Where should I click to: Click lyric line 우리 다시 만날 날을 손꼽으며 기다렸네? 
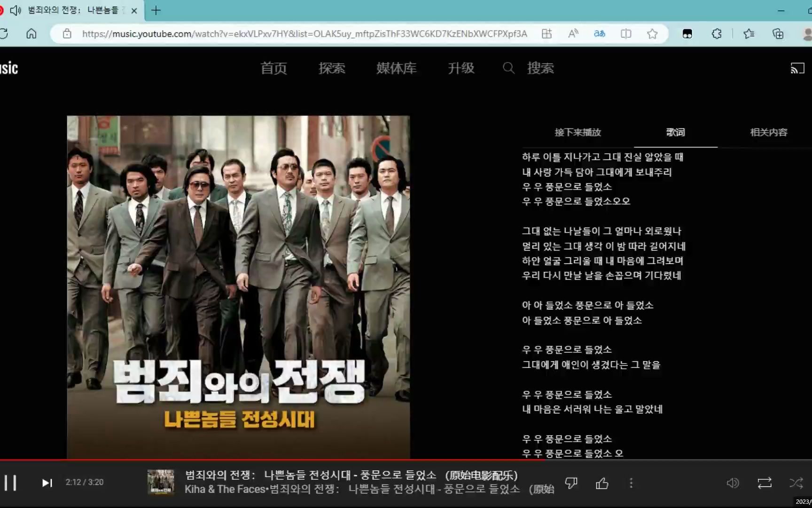coord(601,276)
